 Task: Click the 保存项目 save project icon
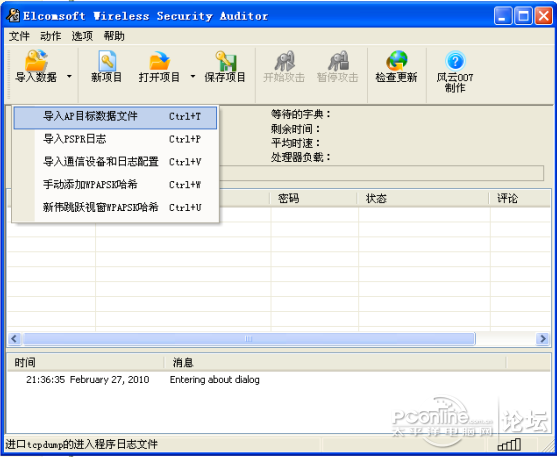225,61
